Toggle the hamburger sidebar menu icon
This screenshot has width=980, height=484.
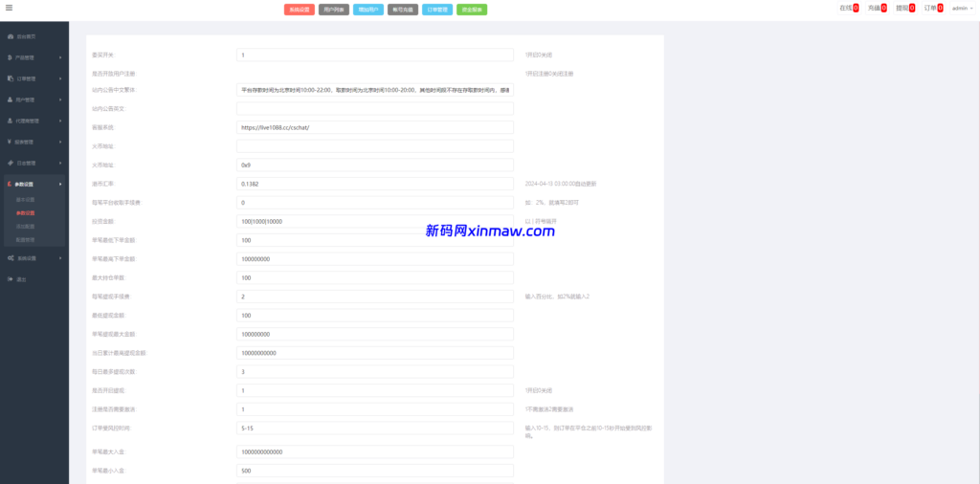coord(9,8)
